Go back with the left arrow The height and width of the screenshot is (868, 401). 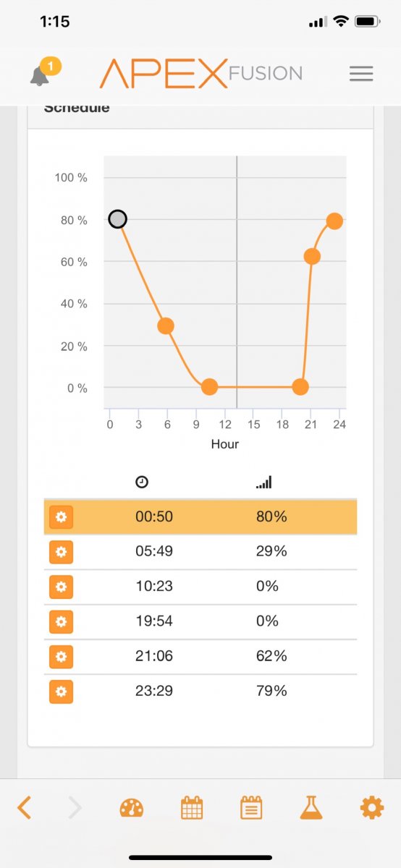(x=24, y=807)
